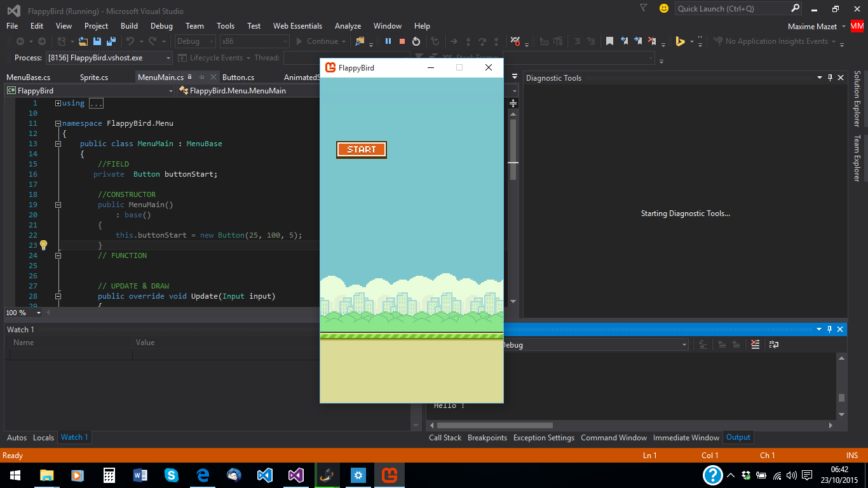
Task: Open quick actions via the lightbulb on line 23
Action: pos(43,245)
